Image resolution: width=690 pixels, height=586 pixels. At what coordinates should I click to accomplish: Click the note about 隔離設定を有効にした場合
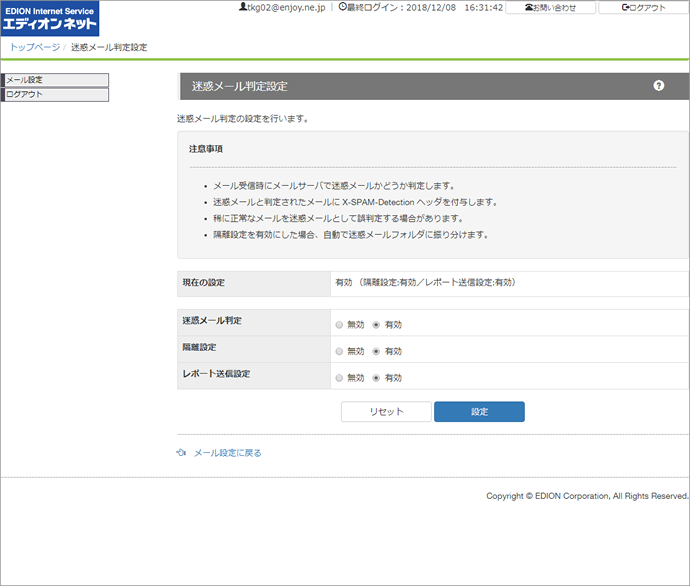tap(351, 234)
